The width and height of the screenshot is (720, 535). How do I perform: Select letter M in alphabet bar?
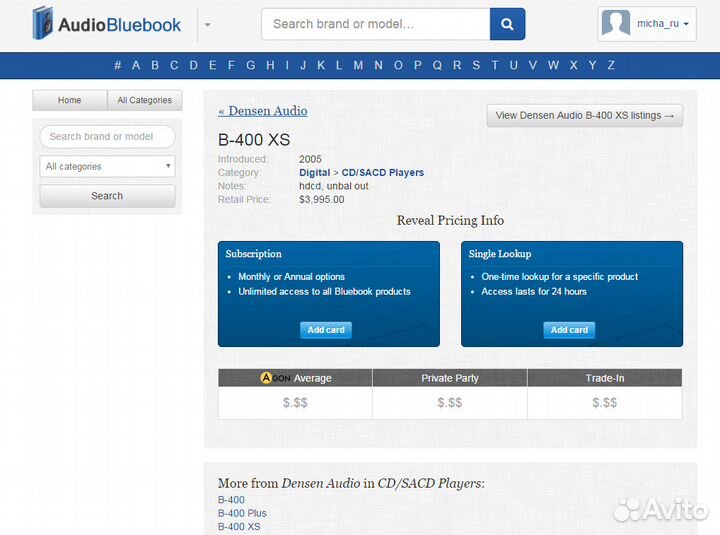[x=358, y=65]
